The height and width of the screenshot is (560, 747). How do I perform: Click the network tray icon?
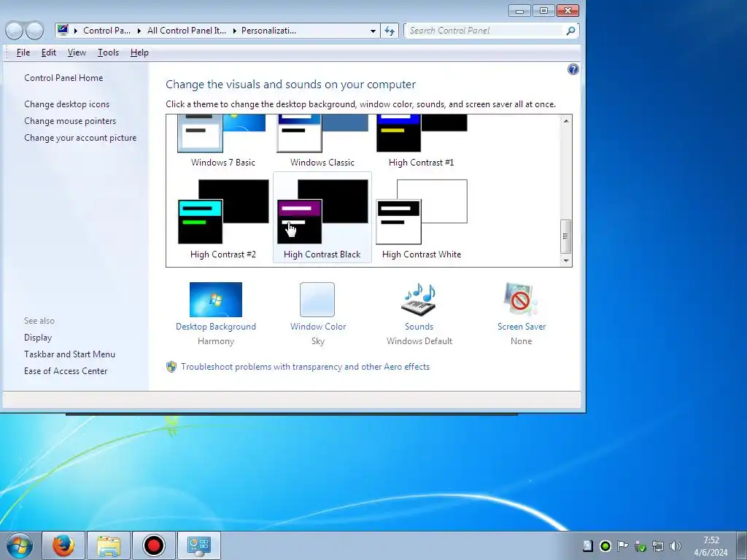point(658,546)
